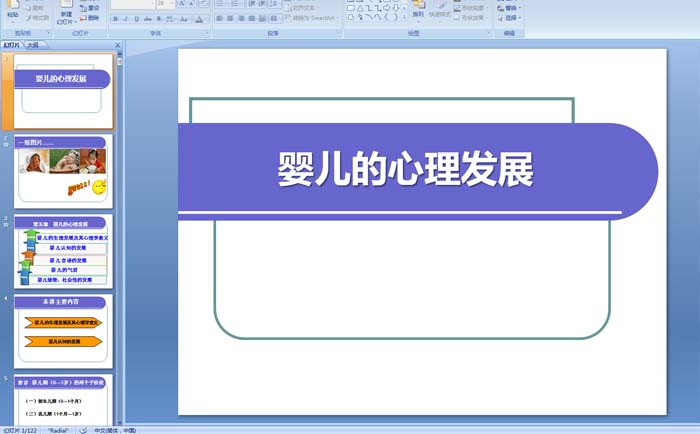Screen dimensions: 700x434
Task: Open the font size dropdown
Action: 172,4
